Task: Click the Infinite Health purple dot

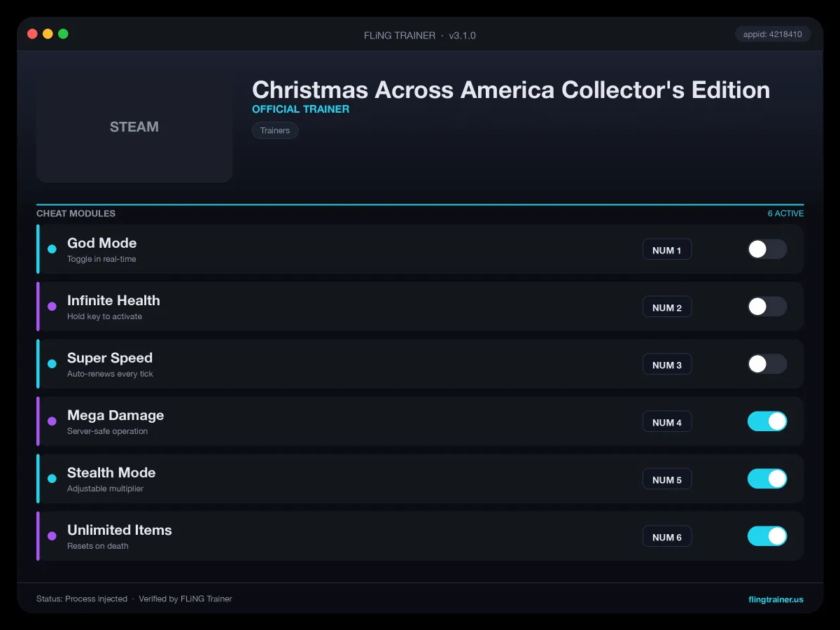Action: coord(52,307)
